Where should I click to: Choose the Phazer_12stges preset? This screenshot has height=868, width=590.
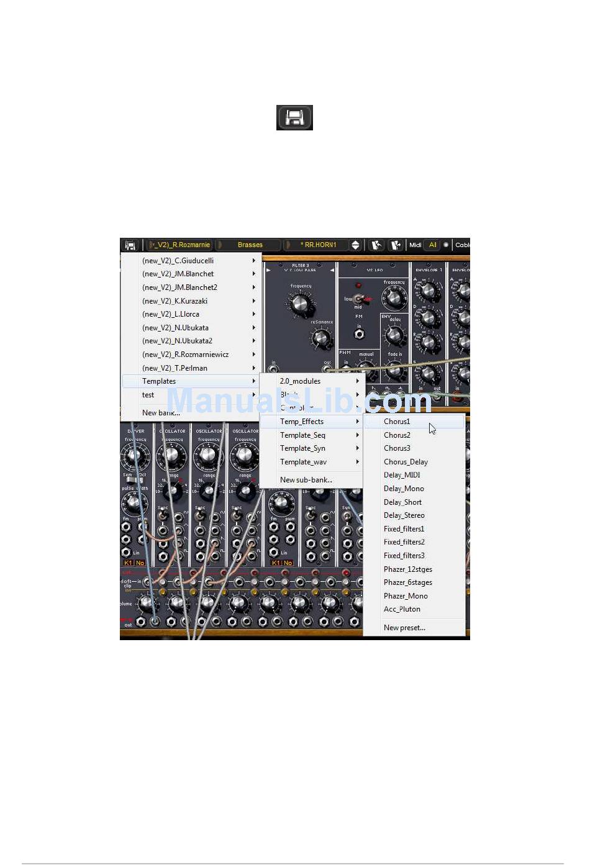414,569
